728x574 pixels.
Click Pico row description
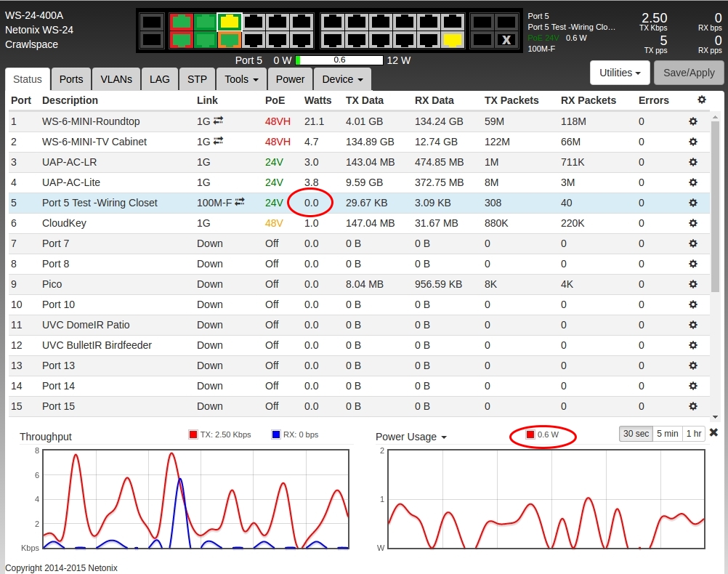[x=52, y=284]
